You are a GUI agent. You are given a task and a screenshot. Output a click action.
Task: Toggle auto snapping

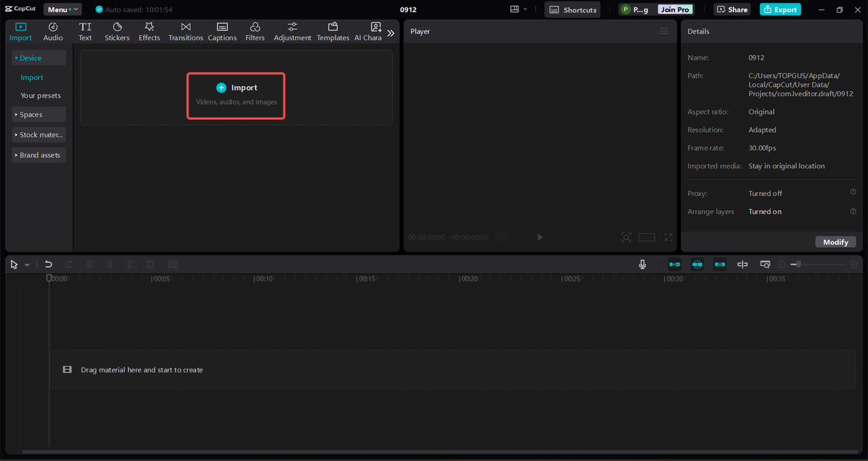tap(697, 264)
